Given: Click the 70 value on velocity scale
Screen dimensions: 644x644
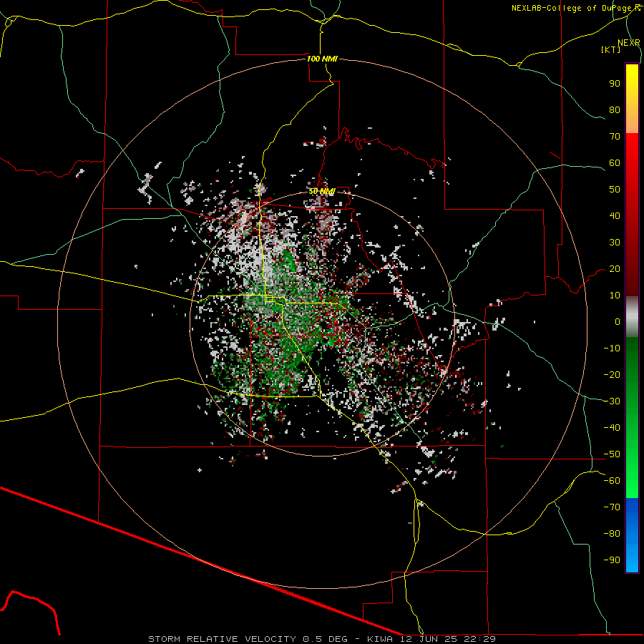Looking at the screenshot, I should click(615, 137).
